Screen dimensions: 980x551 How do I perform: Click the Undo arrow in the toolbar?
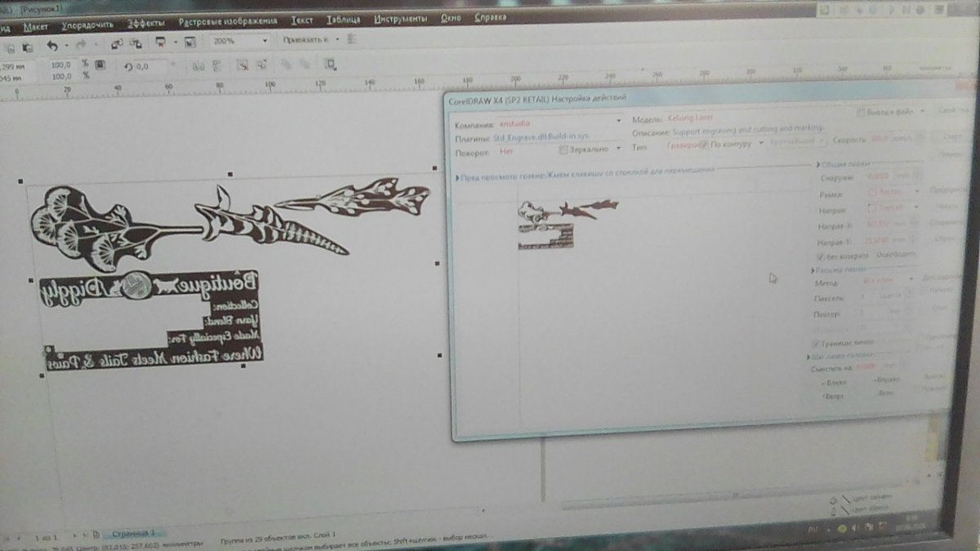(52, 46)
